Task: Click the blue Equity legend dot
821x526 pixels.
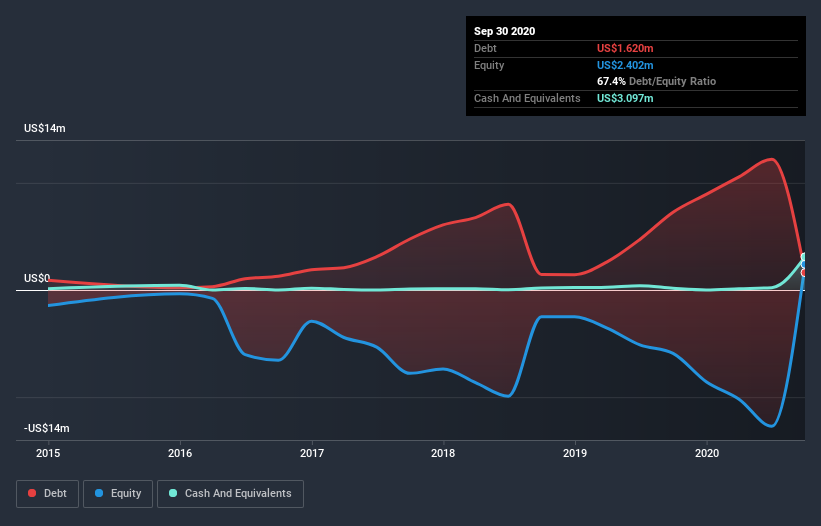Action: [99, 493]
